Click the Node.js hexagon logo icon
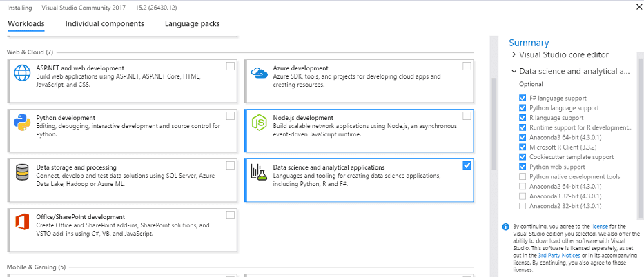This screenshot has height=277, width=644. (259, 123)
